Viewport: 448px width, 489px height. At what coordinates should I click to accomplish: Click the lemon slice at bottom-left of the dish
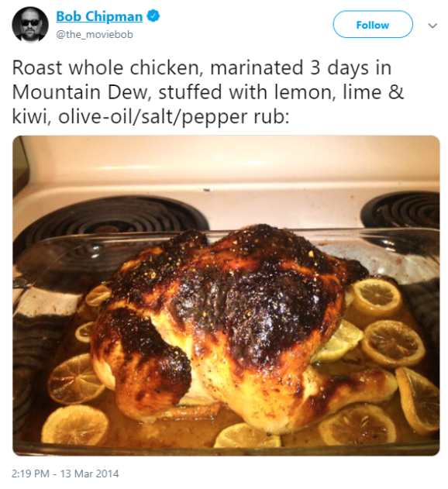pyautogui.click(x=75, y=425)
